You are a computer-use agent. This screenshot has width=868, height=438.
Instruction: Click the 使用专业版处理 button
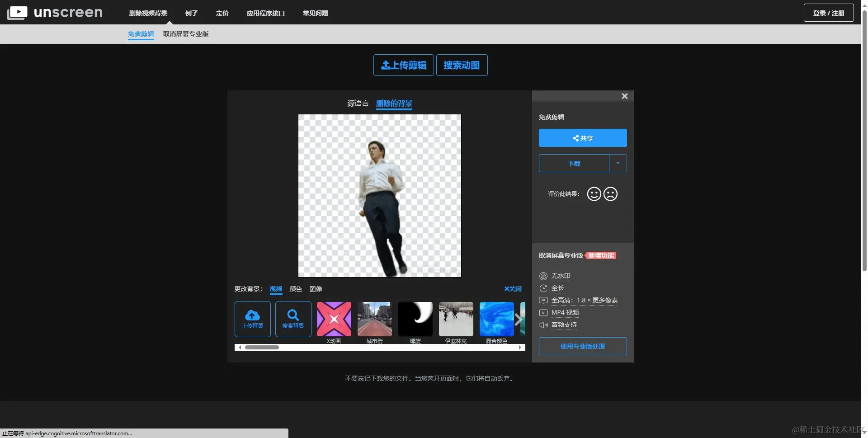pyautogui.click(x=582, y=346)
